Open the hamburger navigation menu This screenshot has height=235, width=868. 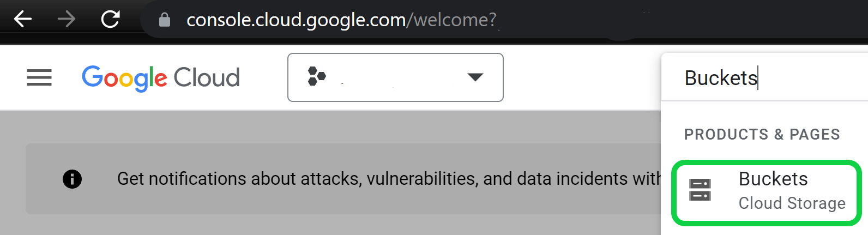(x=39, y=77)
